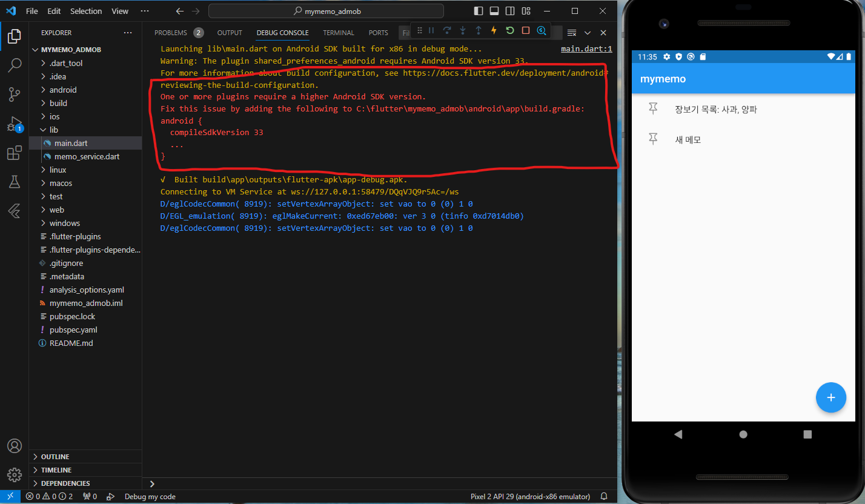Click the main.dart:1 source link
This screenshot has height=504, width=865.
click(586, 49)
